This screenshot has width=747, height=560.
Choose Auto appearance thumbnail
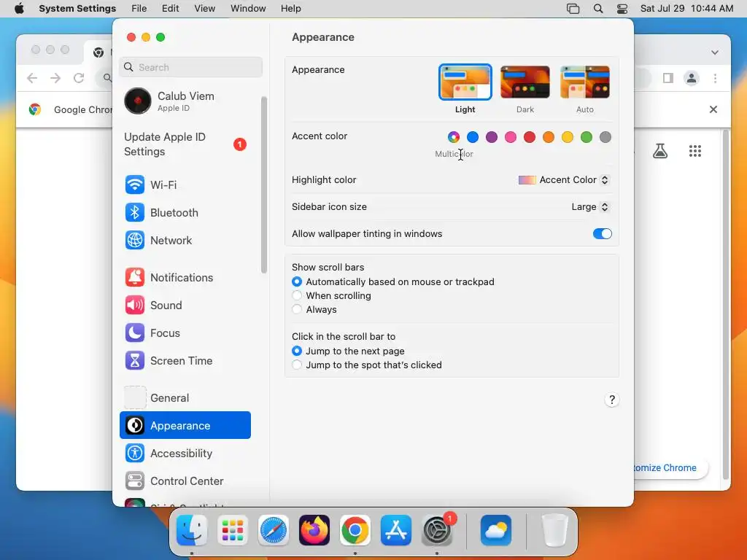click(585, 82)
